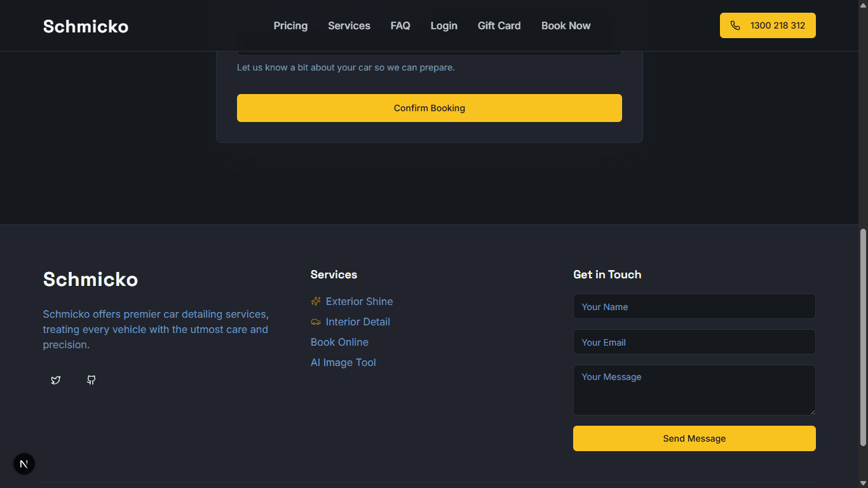Go to the Services navigation item
This screenshot has height=488, width=868.
coord(349,25)
